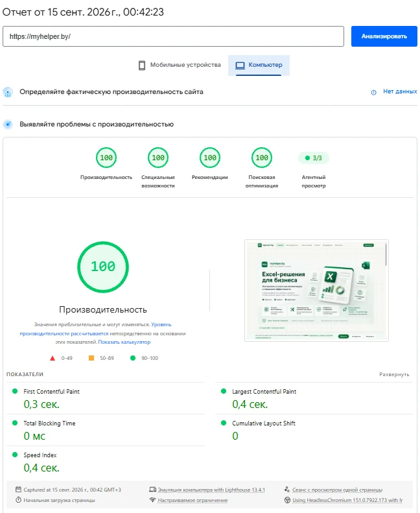
Task: Click the orange square 50–89 legend icon
Action: (x=91, y=358)
